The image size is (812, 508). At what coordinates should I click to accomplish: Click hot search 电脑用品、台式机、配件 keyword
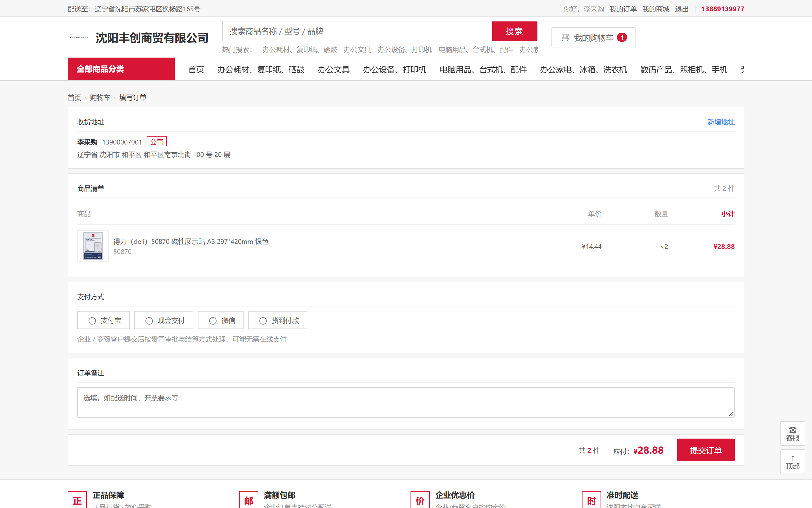tap(476, 50)
